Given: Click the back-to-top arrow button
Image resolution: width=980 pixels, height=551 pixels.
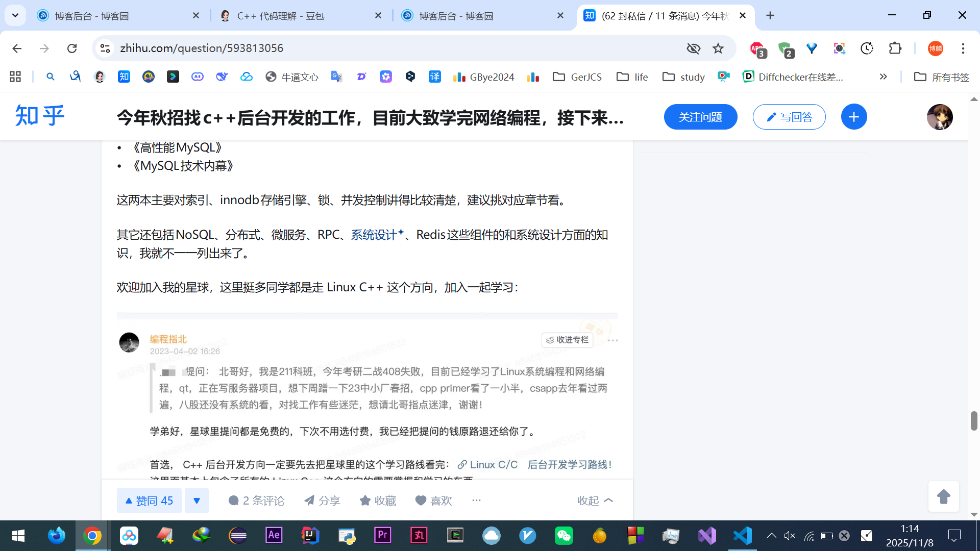Looking at the screenshot, I should (943, 496).
